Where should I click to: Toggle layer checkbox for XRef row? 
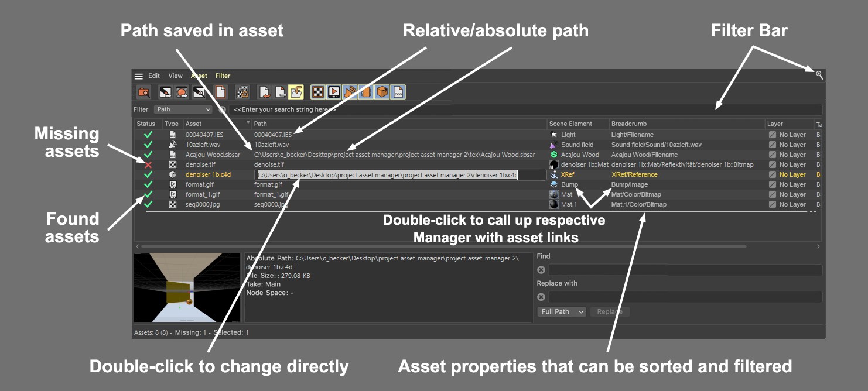[773, 174]
